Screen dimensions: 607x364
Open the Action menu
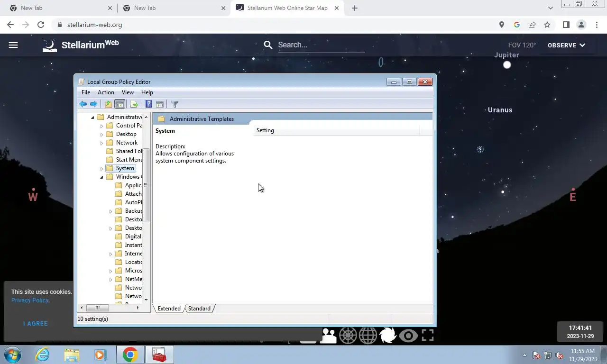(106, 92)
